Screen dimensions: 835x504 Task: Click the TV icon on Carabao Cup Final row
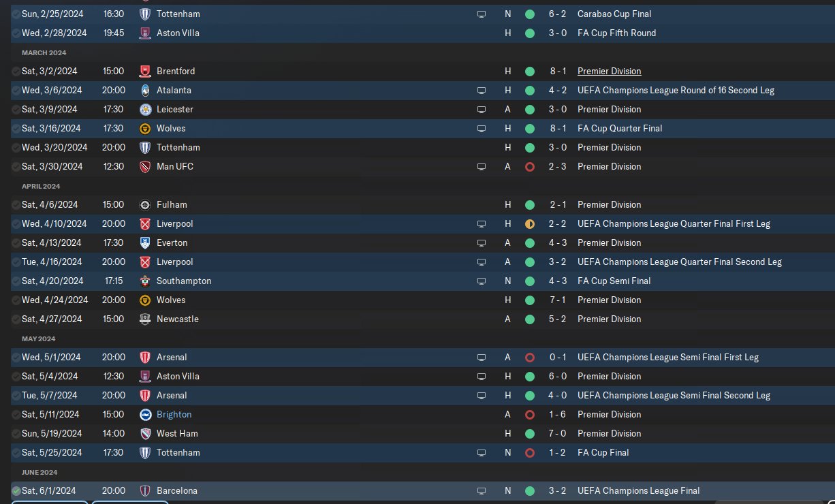482,14
